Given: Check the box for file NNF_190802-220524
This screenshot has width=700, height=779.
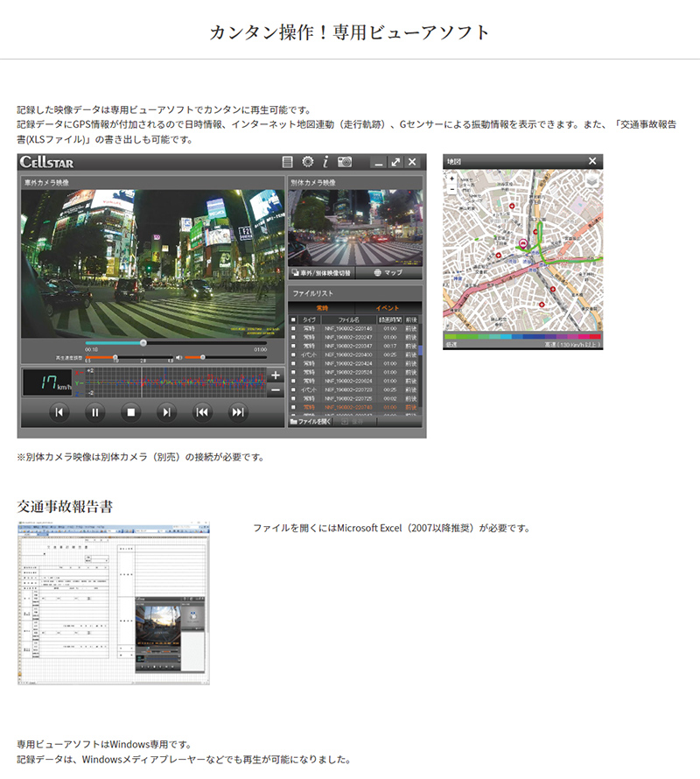Looking at the screenshot, I should click(x=294, y=372).
